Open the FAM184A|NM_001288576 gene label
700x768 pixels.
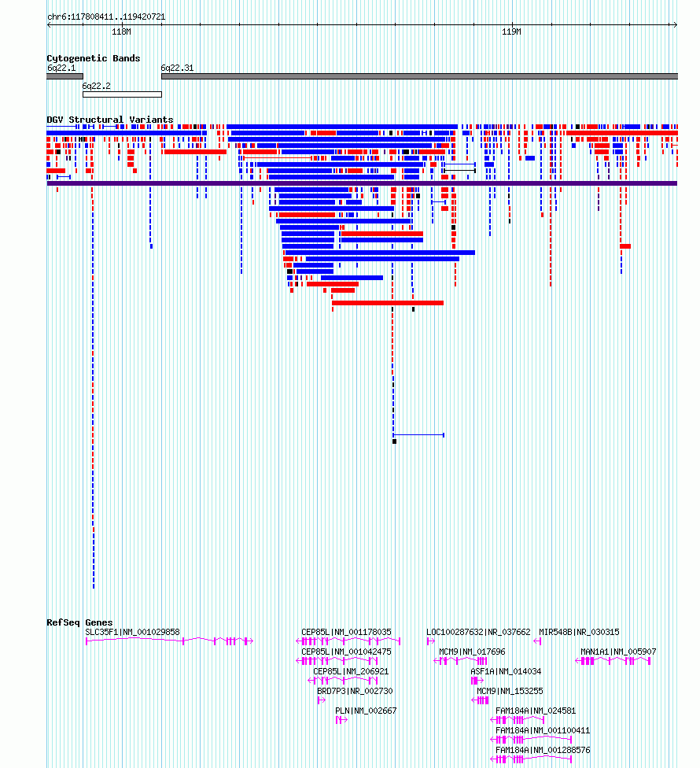pos(543,750)
